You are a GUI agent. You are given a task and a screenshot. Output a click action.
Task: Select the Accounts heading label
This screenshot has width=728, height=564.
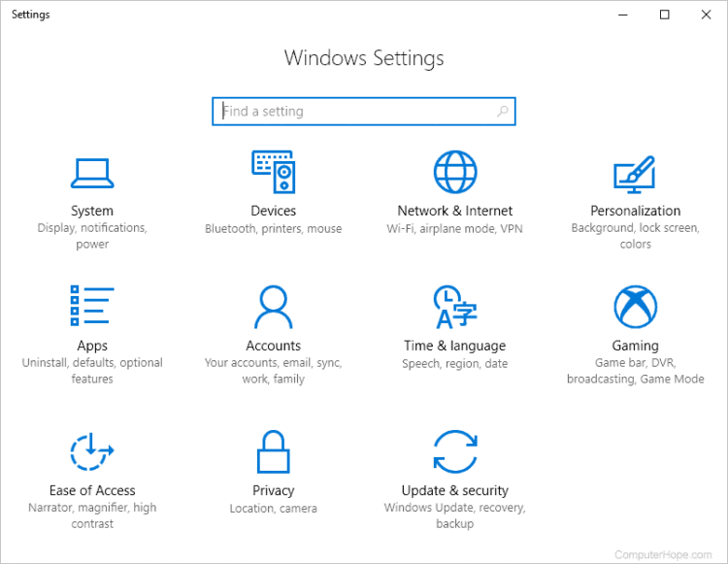pos(274,346)
